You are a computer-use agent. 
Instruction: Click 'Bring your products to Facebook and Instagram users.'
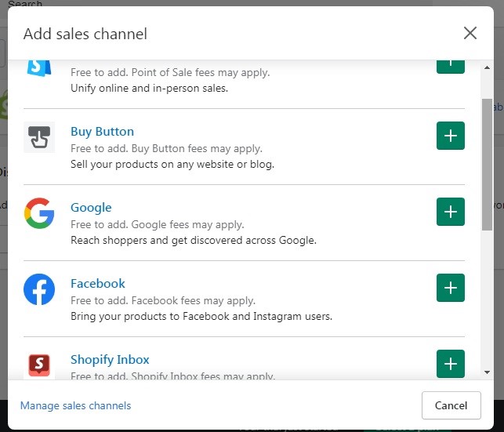click(x=201, y=316)
